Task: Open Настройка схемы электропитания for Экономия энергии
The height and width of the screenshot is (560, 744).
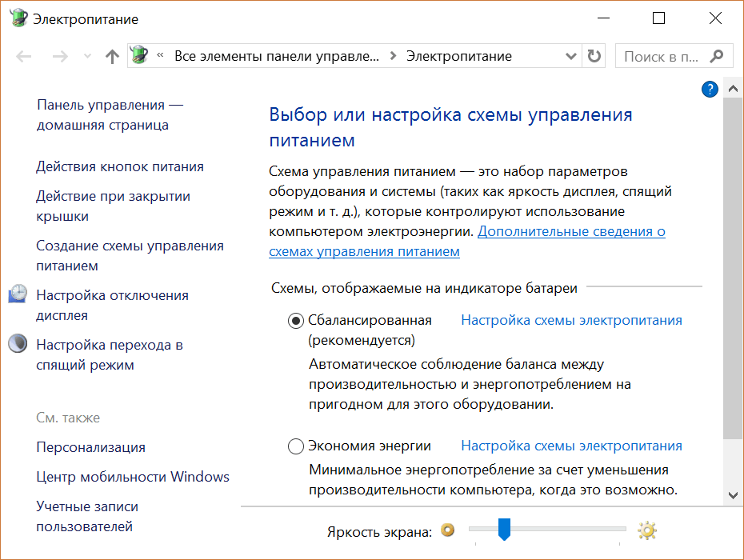Action: 571,446
